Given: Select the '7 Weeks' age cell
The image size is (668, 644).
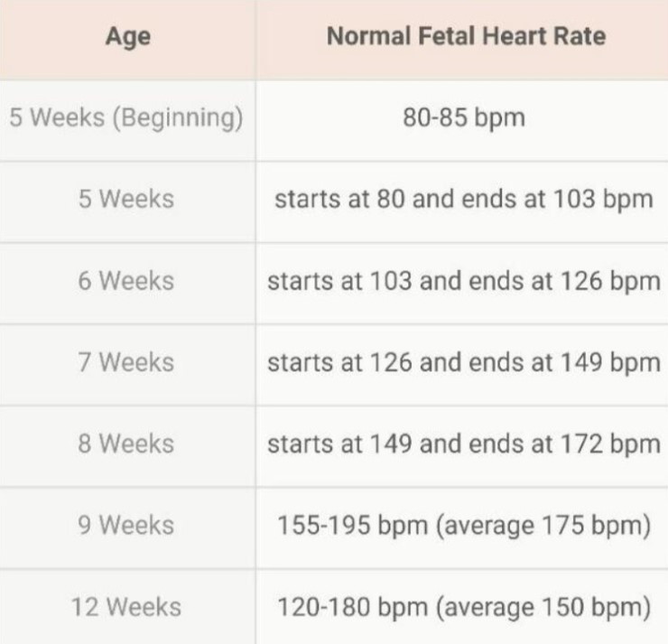Looking at the screenshot, I should [126, 362].
